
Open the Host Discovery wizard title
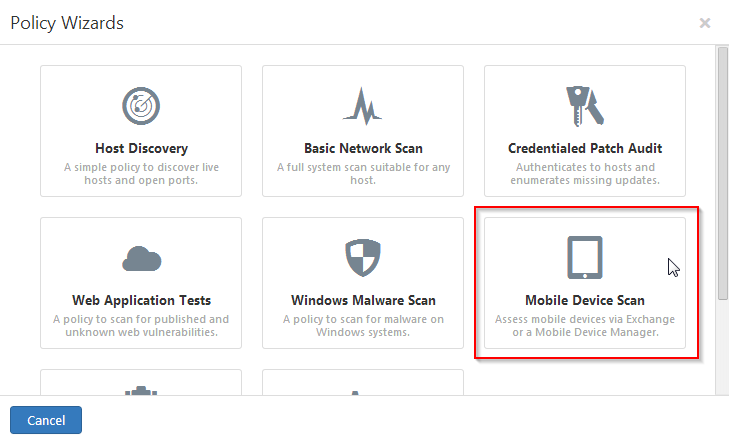coord(141,148)
